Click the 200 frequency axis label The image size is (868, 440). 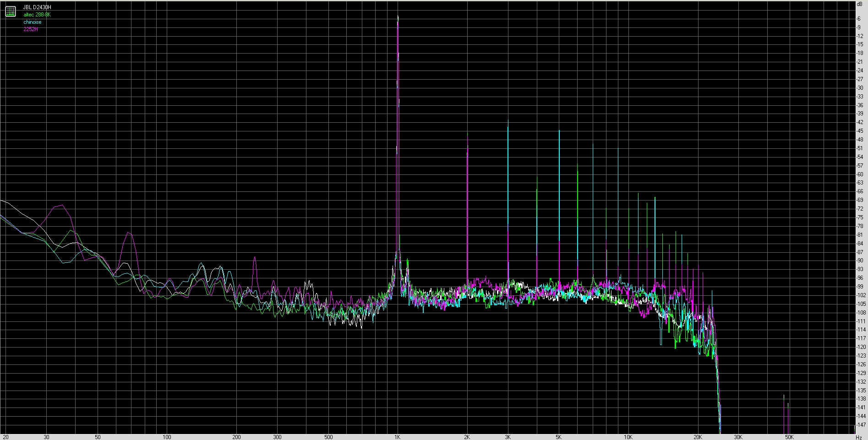pos(236,437)
